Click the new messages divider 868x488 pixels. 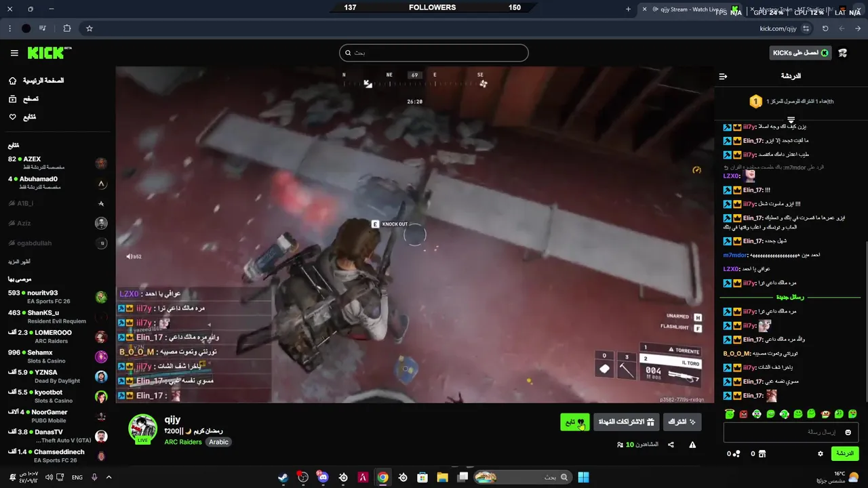791,297
